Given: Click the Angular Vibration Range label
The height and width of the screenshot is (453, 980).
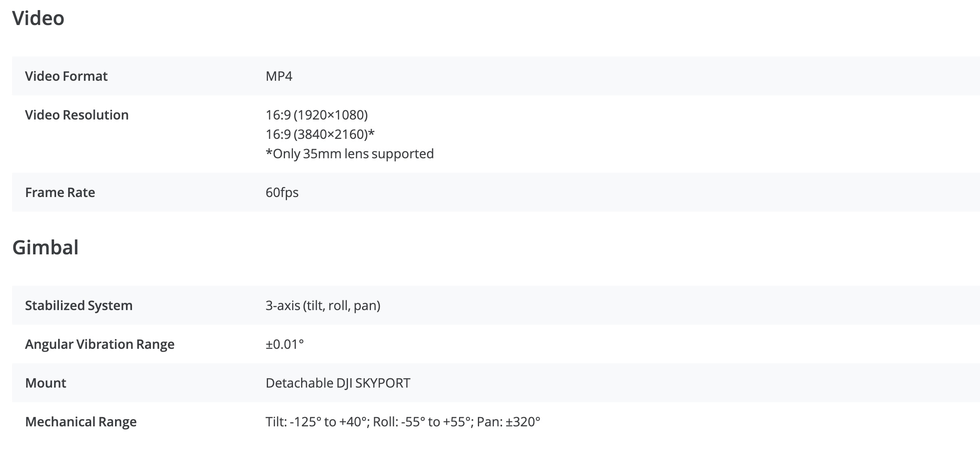Looking at the screenshot, I should point(100,344).
